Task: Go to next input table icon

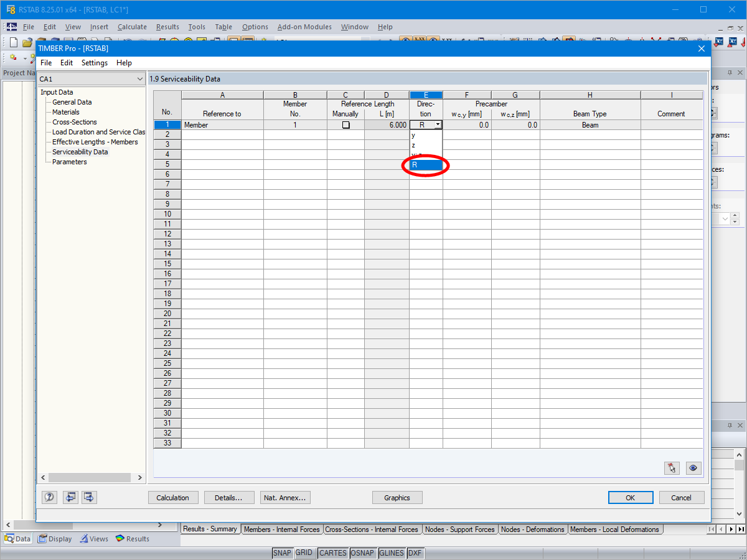Action: coord(89,497)
